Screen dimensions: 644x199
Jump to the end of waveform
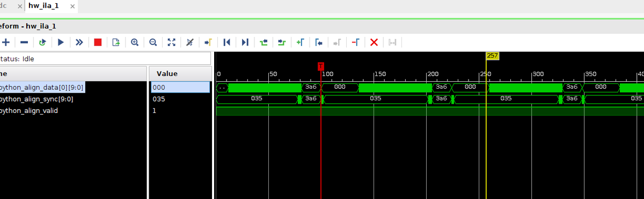[x=245, y=42]
